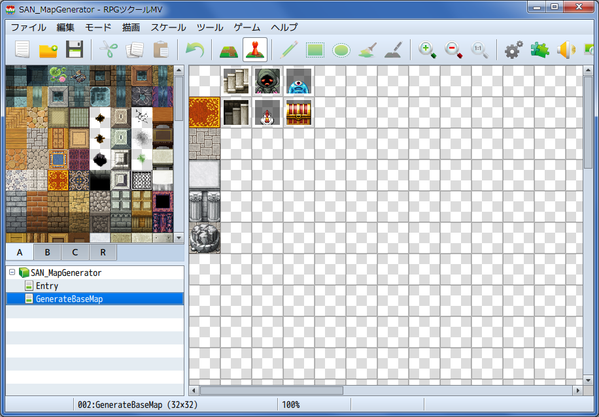
Task: Open the モード menu
Action: click(98, 27)
